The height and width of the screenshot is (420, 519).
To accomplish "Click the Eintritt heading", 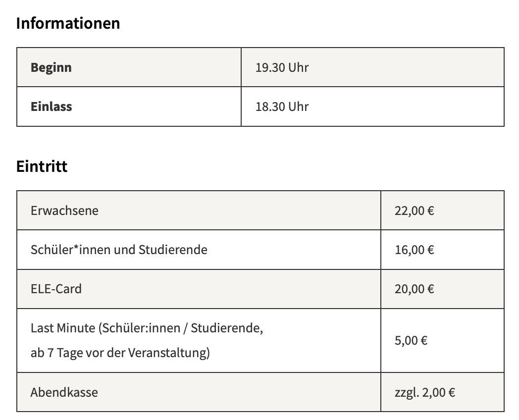I will (x=42, y=166).
